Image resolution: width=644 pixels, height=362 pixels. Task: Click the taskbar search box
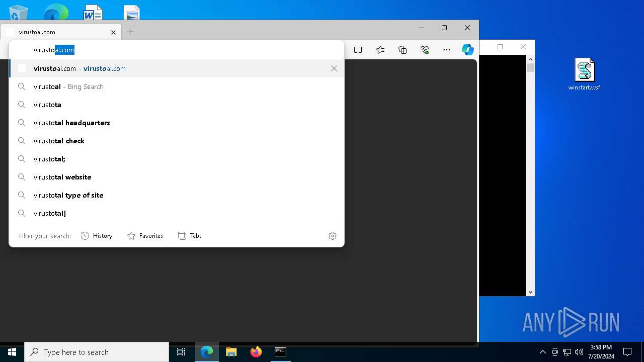pos(97,352)
